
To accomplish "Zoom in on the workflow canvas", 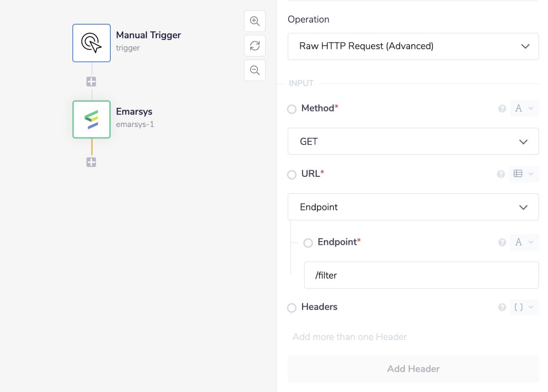I will click(x=255, y=21).
